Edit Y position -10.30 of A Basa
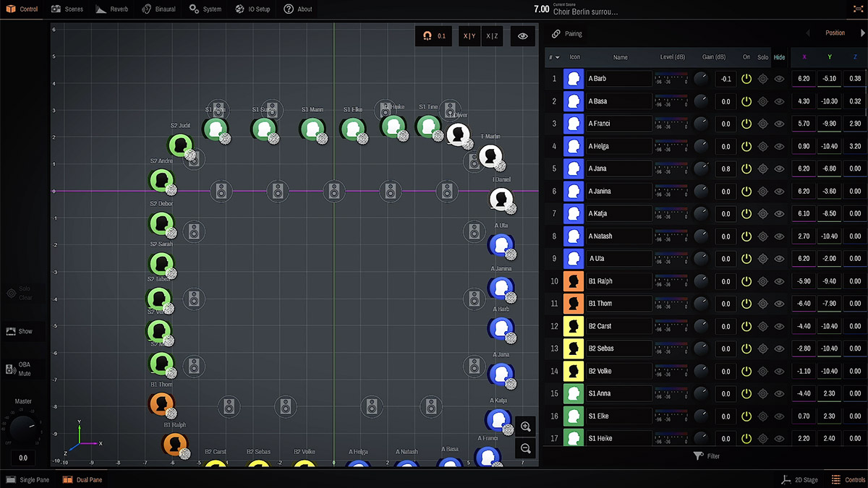This screenshot has height=488, width=868. (x=830, y=101)
